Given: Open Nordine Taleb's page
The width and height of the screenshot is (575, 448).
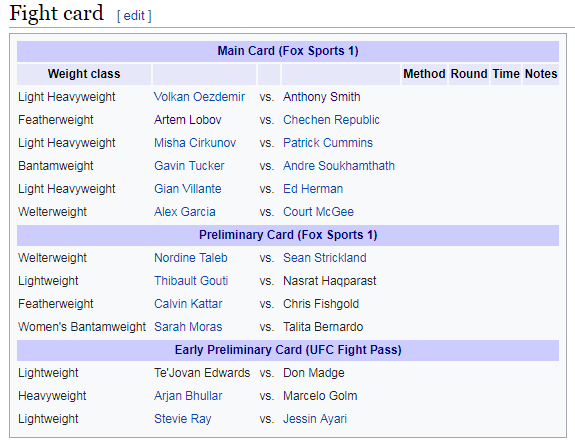Looking at the screenshot, I should 191,258.
